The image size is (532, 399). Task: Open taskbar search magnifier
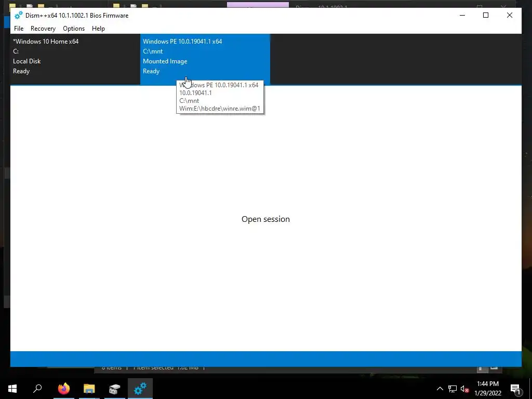[x=37, y=389]
